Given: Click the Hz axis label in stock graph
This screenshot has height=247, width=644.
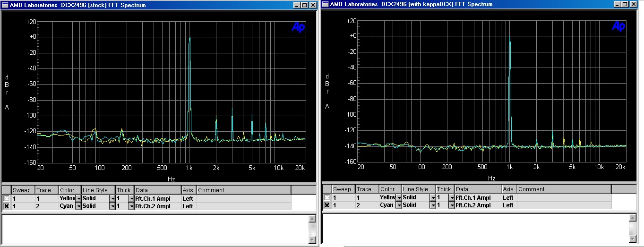Looking at the screenshot, I should tap(171, 179).
